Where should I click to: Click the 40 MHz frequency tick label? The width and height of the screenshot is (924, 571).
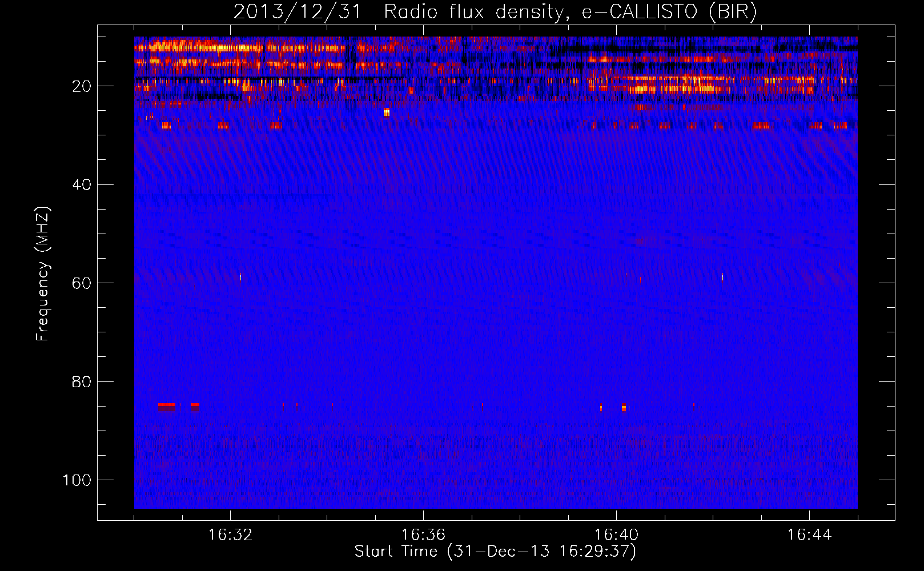tap(82, 185)
